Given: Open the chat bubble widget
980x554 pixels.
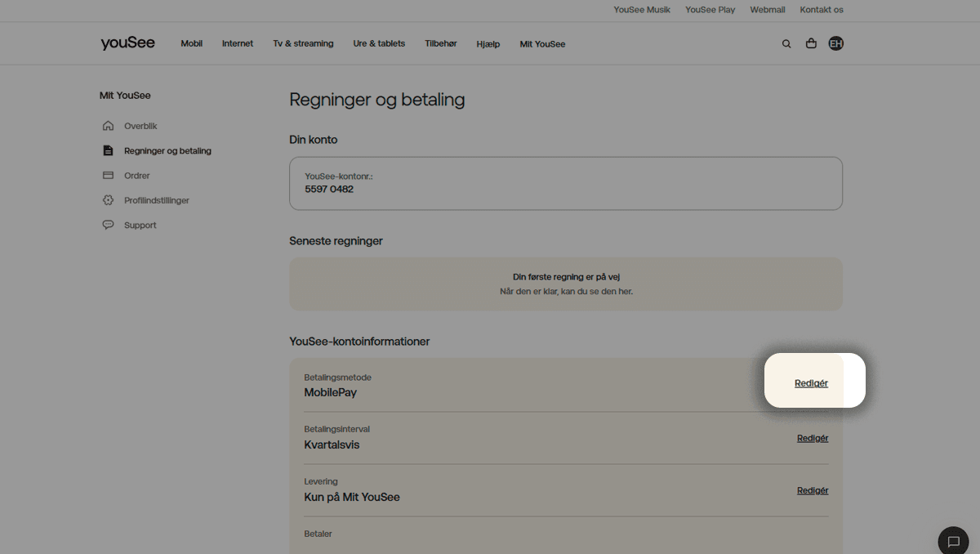Looking at the screenshot, I should click(x=953, y=541).
